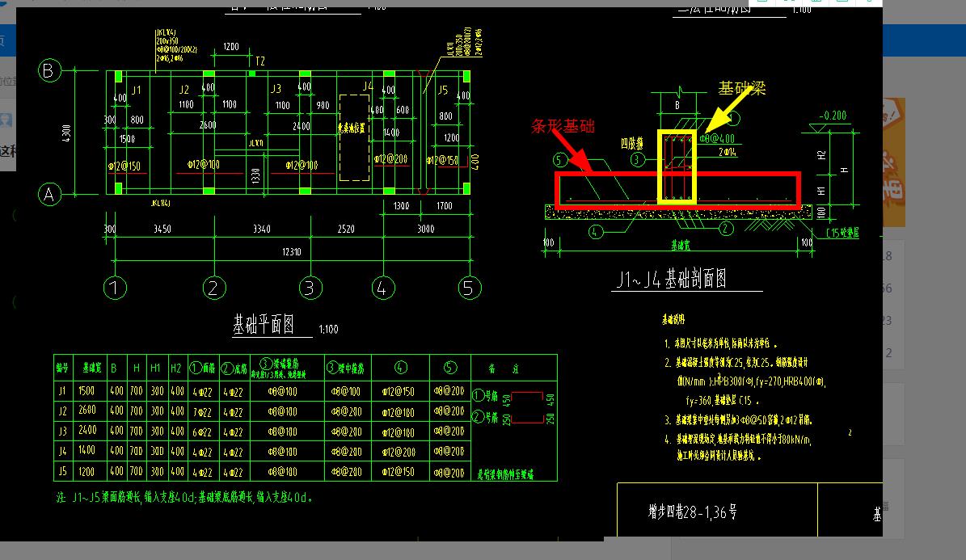Click the 备注 table header
The height and width of the screenshot is (560, 966).
504,368
